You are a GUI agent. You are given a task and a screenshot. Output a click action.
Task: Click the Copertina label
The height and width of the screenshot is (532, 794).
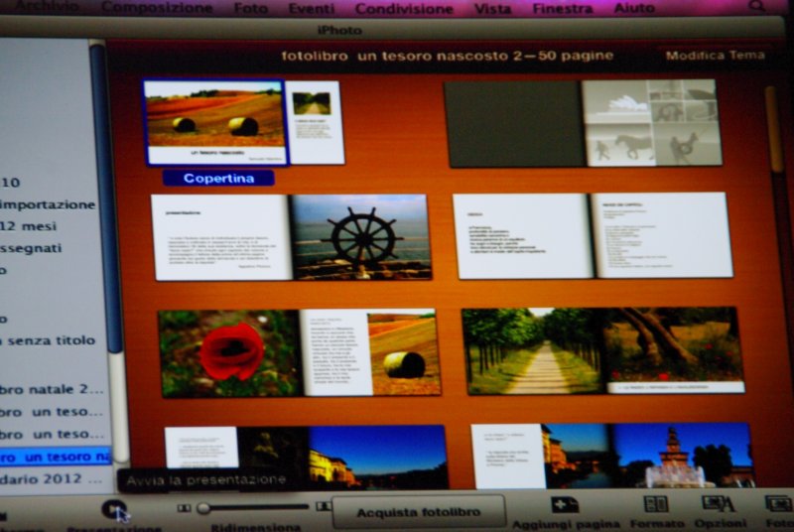(x=218, y=179)
